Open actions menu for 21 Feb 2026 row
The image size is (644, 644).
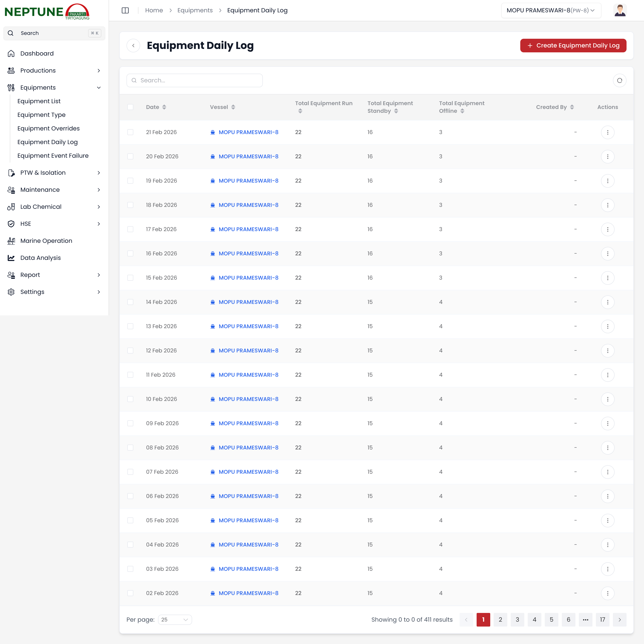click(x=607, y=132)
